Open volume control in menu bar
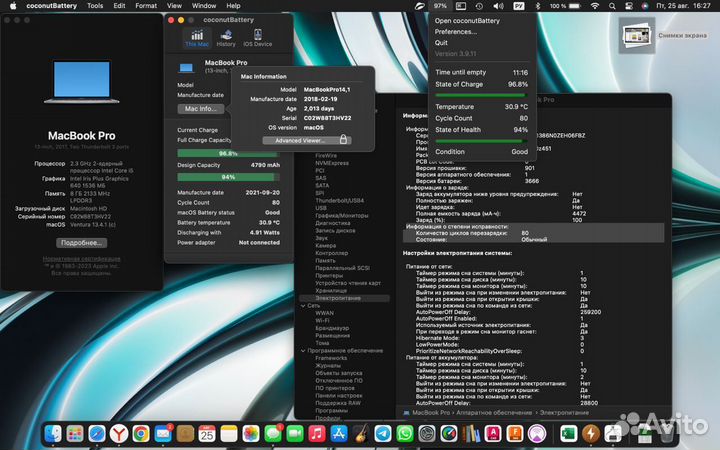 point(498,6)
